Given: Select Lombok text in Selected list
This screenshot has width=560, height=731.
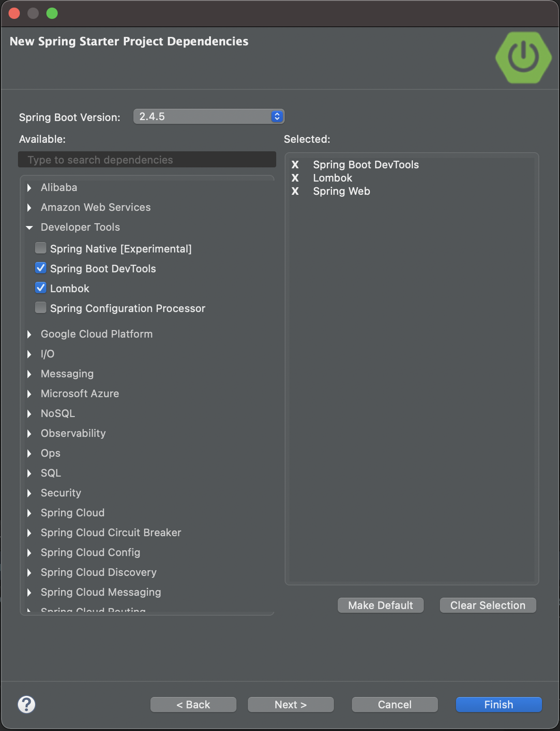Looking at the screenshot, I should point(332,178).
